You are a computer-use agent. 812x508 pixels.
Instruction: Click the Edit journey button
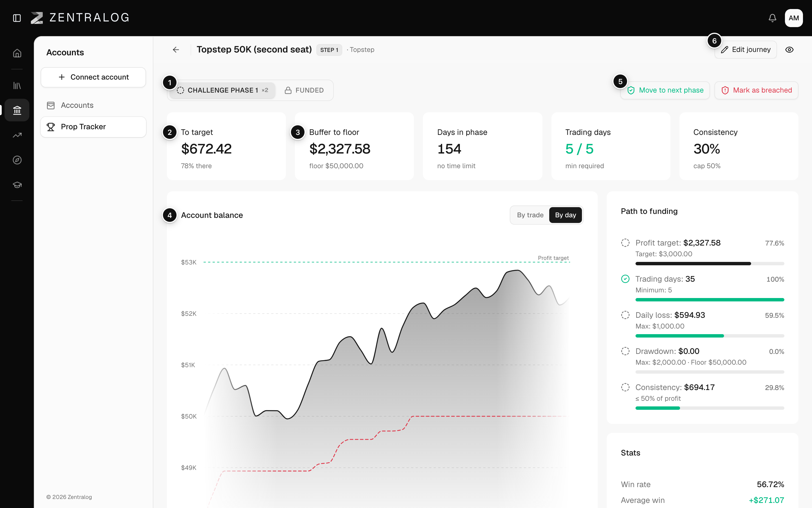tap(745, 50)
